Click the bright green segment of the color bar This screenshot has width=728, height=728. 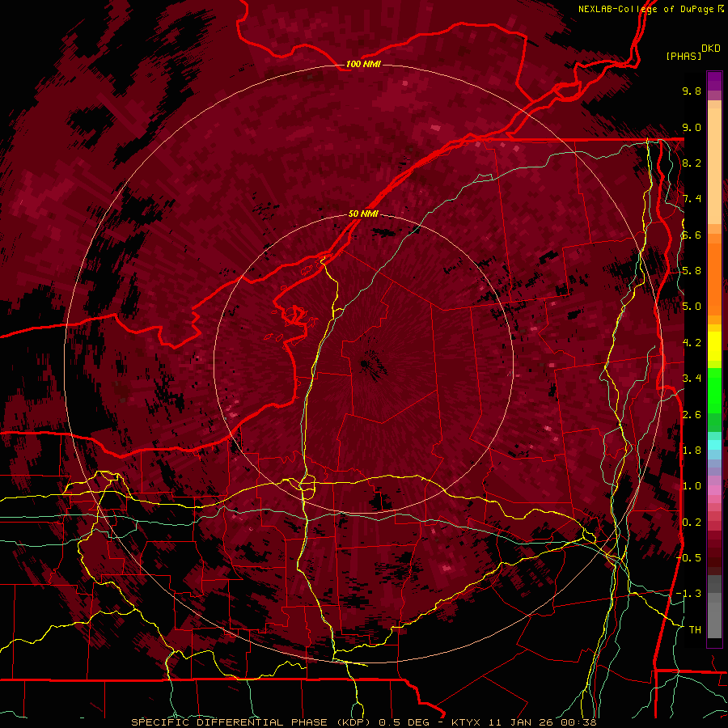[x=714, y=391]
